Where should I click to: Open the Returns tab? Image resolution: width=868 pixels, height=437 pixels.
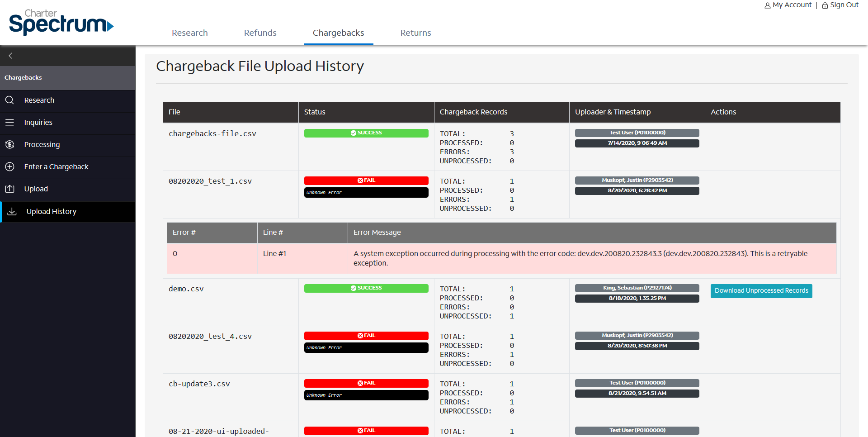tap(415, 33)
